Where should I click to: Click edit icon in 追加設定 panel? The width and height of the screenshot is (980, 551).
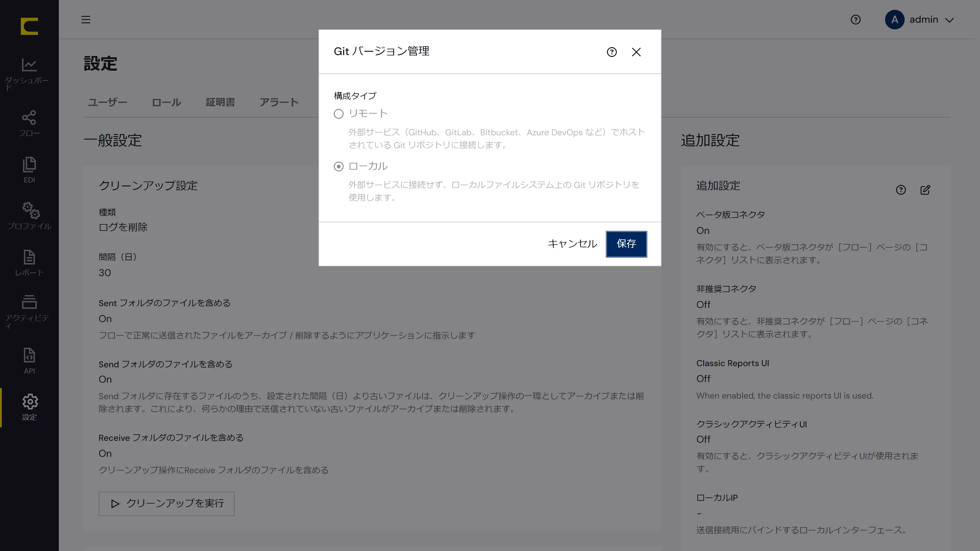point(925,190)
